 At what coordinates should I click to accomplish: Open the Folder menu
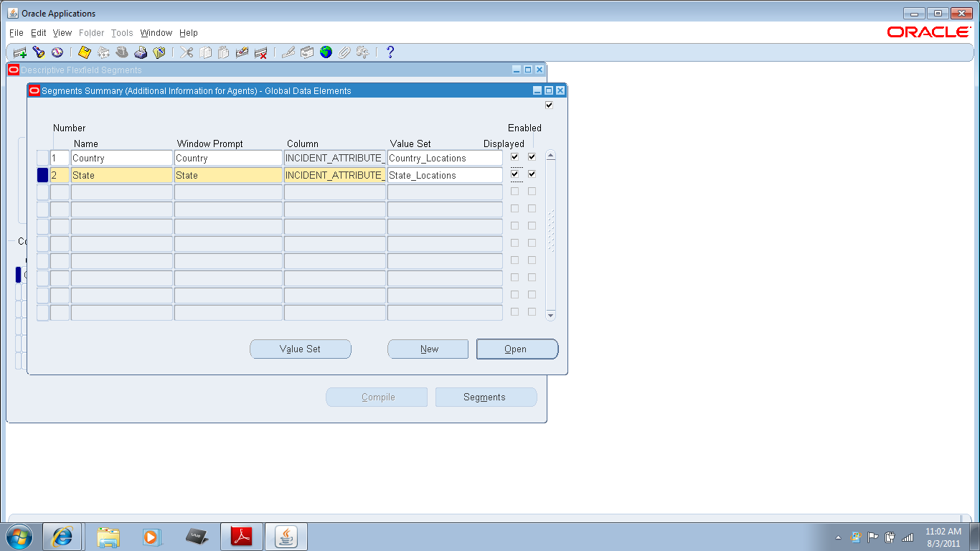tap(91, 32)
